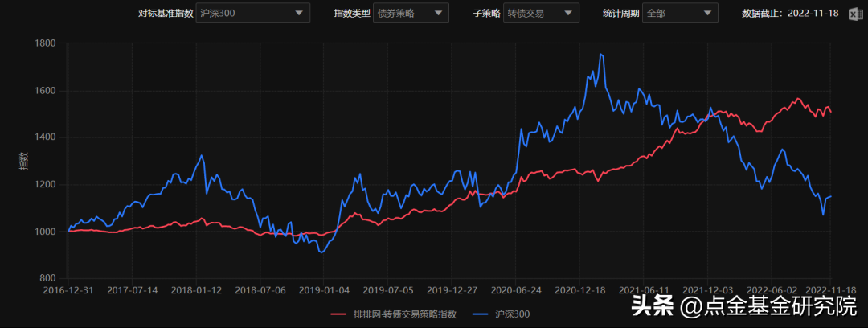Click the 2022-06-02 x-axis date
868x328 pixels.
tap(771, 289)
